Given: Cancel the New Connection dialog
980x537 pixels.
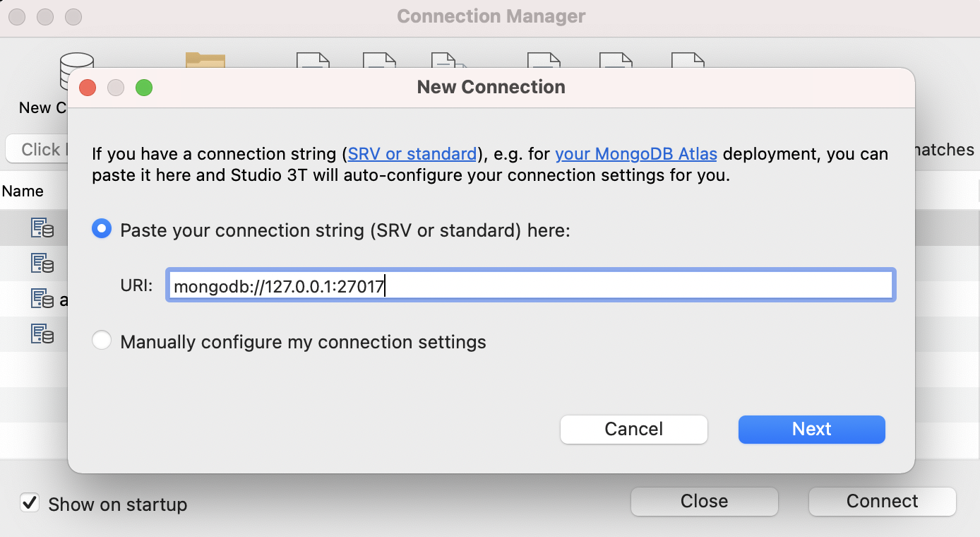Looking at the screenshot, I should [x=634, y=429].
